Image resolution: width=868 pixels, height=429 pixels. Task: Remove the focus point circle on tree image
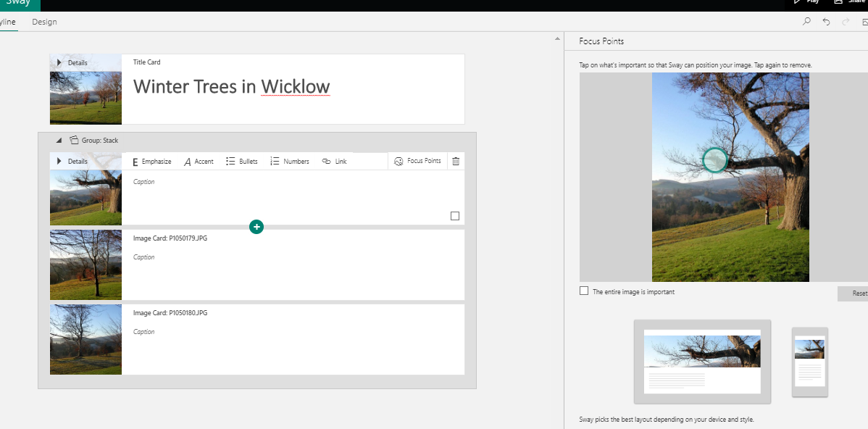click(x=714, y=160)
